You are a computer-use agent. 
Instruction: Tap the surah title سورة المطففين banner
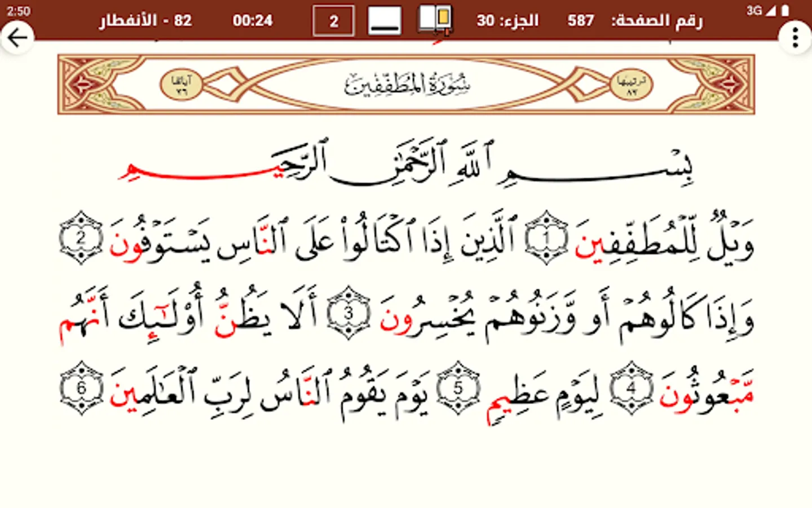(407, 85)
